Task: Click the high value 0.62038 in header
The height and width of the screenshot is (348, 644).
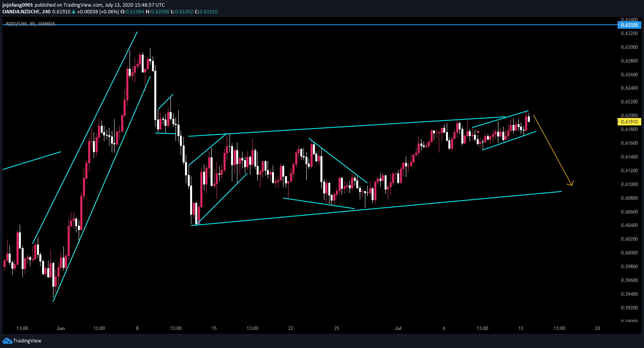Action: (x=160, y=12)
